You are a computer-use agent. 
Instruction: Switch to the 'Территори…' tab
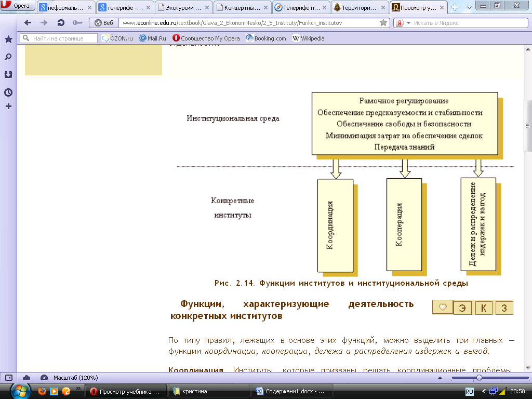click(360, 7)
